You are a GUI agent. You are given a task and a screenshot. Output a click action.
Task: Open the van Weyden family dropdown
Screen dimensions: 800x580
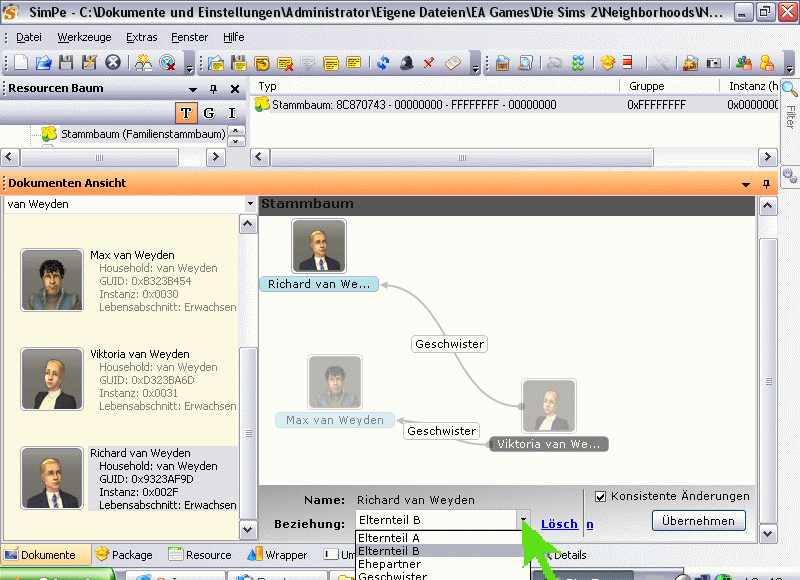pyautogui.click(x=250, y=204)
